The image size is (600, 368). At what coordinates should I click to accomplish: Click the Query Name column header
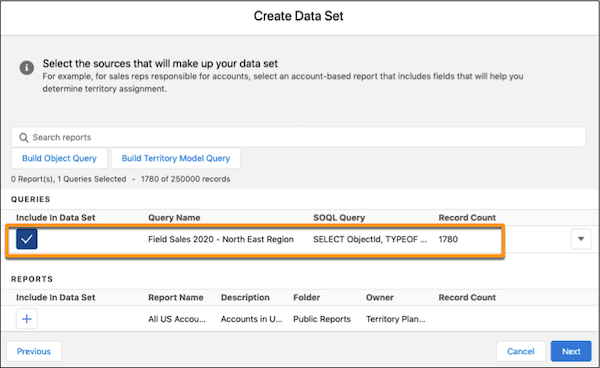174,218
